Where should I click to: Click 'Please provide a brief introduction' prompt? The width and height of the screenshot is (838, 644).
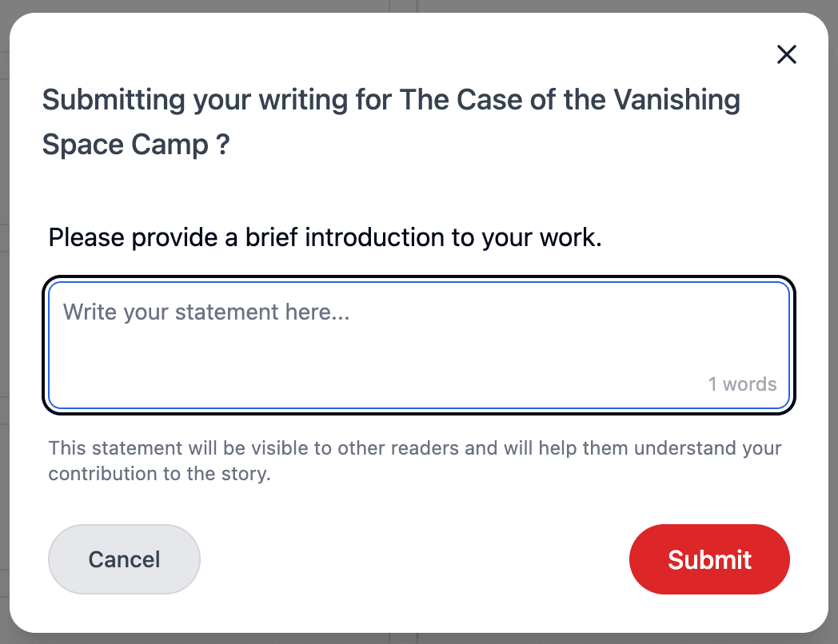point(326,237)
